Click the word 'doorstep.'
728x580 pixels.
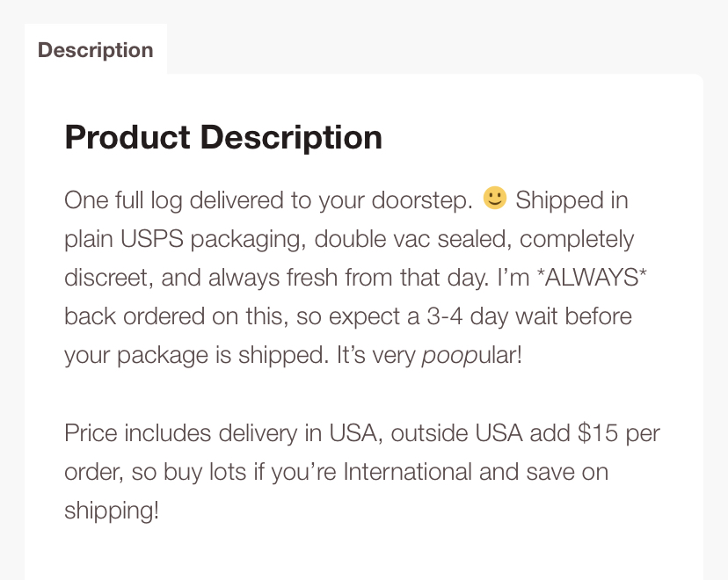(x=422, y=201)
